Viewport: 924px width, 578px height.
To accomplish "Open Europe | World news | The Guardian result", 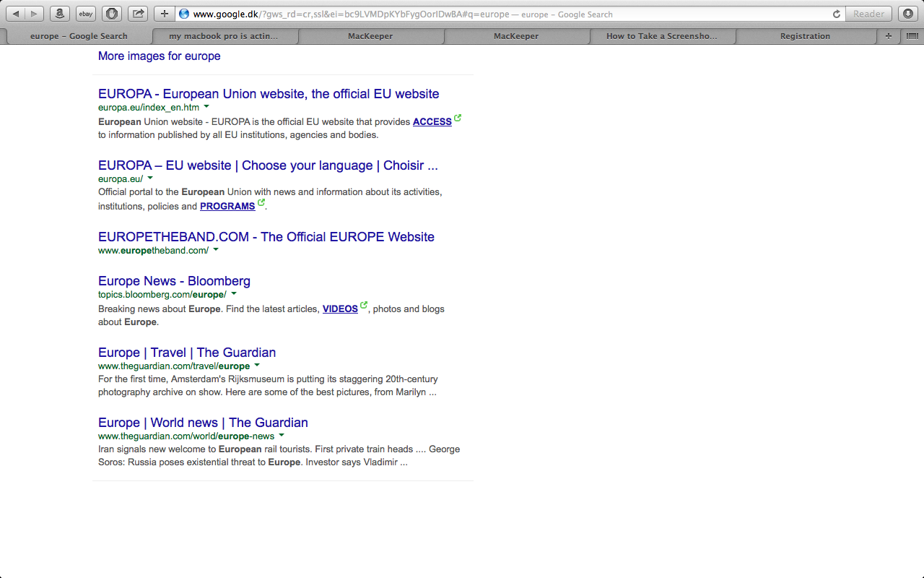I will point(203,423).
